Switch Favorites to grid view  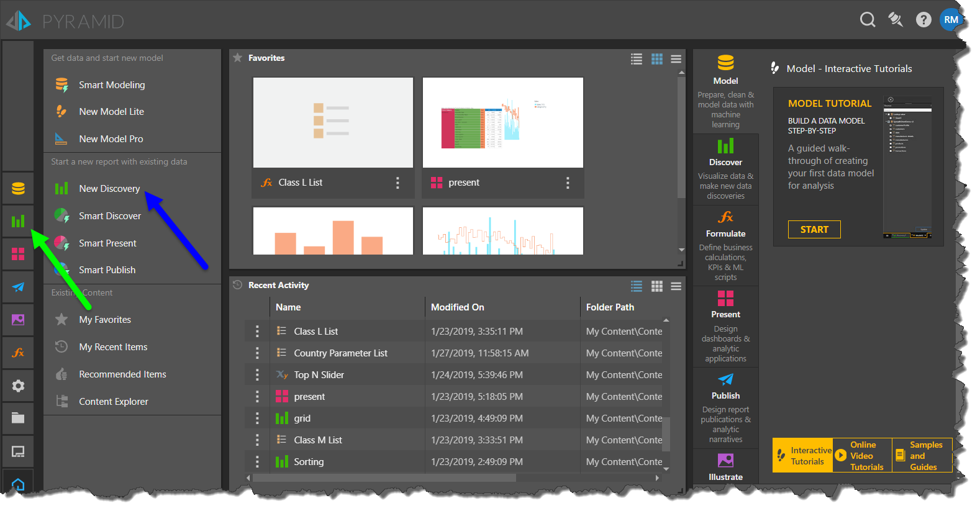[657, 59]
